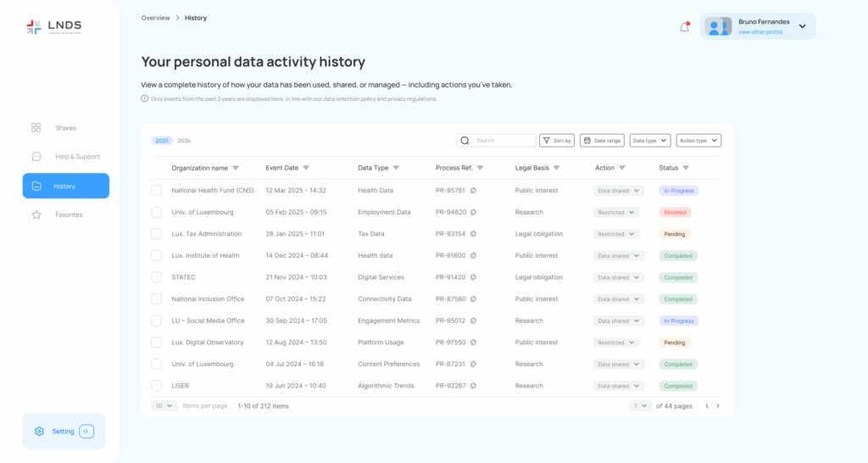Select the 2025 year tab
Viewport: 868px width, 463px height.
[162, 141]
